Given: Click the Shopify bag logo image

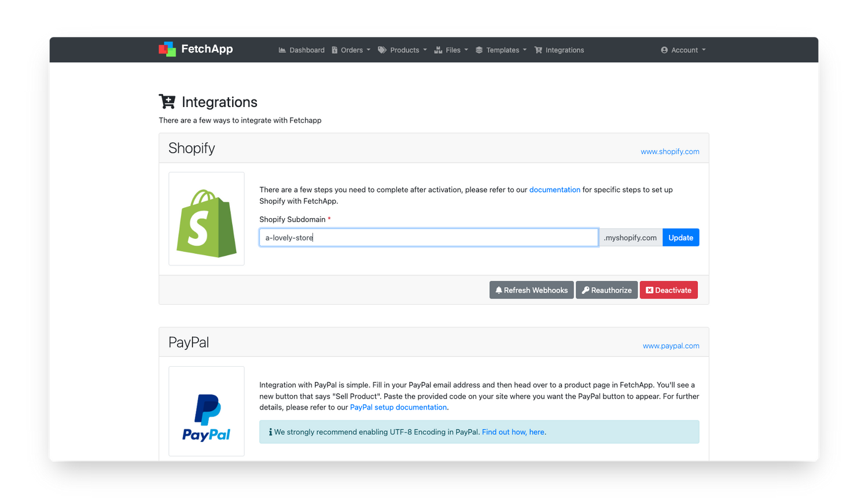Looking at the screenshot, I should [x=207, y=223].
